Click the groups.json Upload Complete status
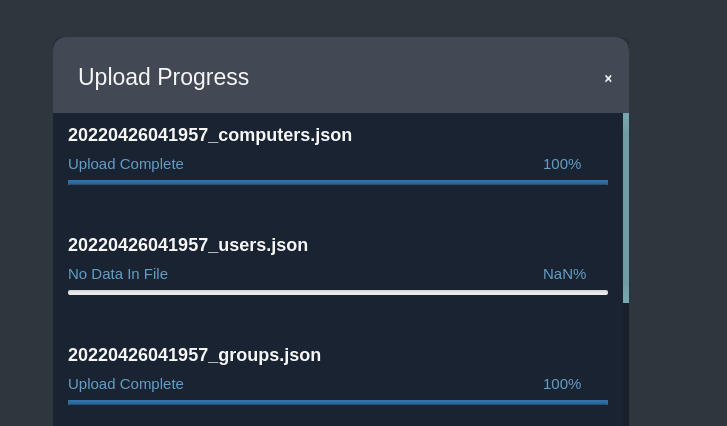The width and height of the screenshot is (727, 426). (x=126, y=384)
